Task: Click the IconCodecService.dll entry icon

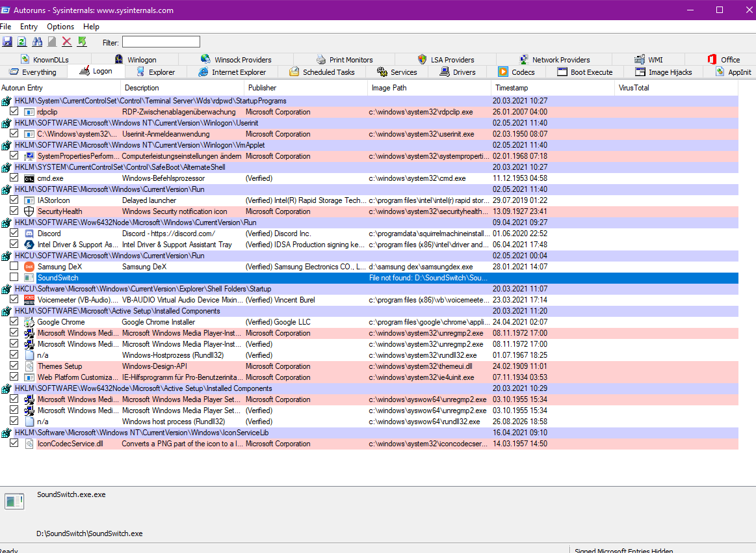Action: (29, 444)
